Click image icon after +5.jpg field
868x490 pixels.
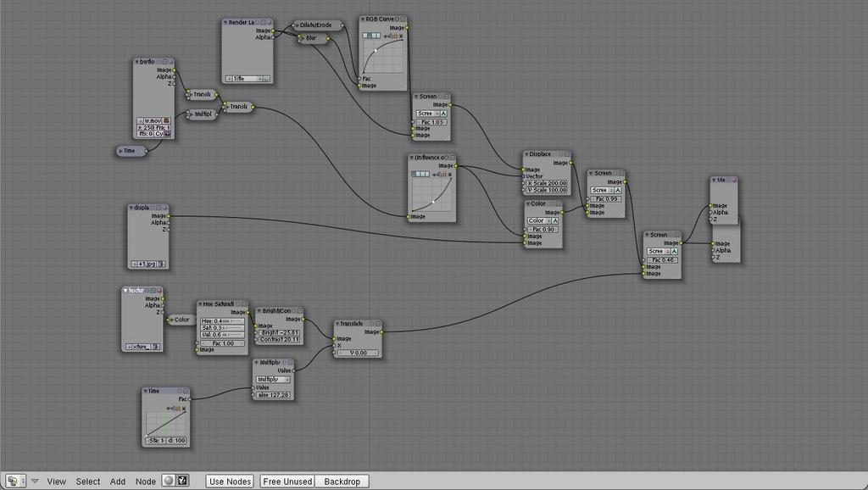point(161,264)
